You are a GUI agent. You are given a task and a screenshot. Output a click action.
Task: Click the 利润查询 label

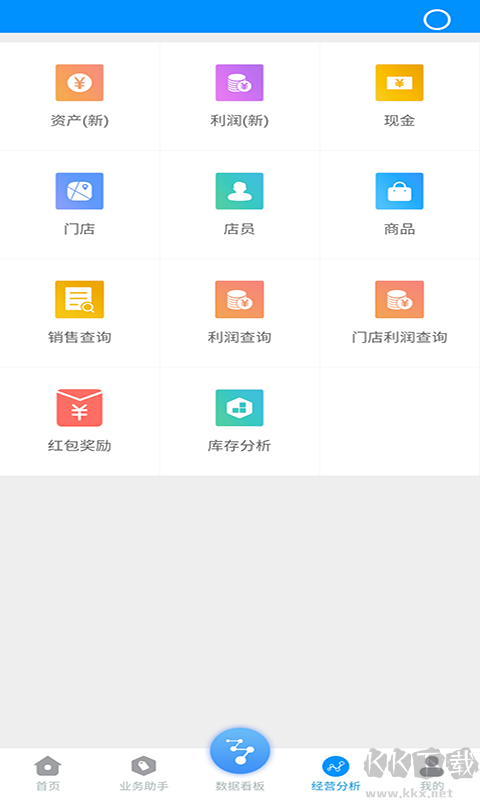pos(239,337)
